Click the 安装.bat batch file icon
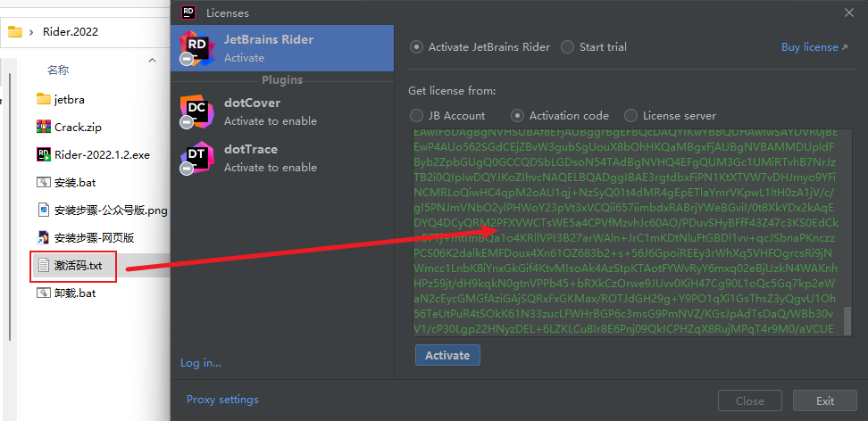This screenshot has height=421, width=868. 44,183
